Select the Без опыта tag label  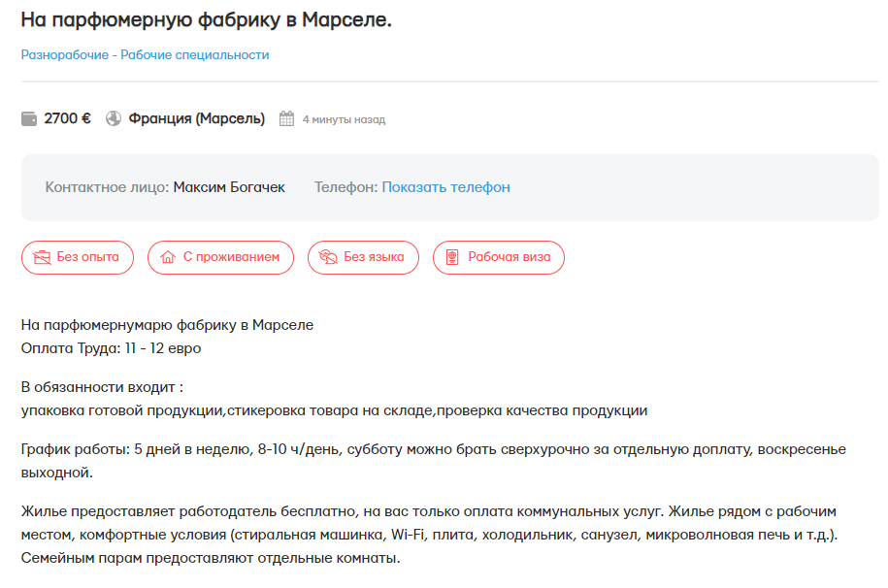[x=87, y=258]
